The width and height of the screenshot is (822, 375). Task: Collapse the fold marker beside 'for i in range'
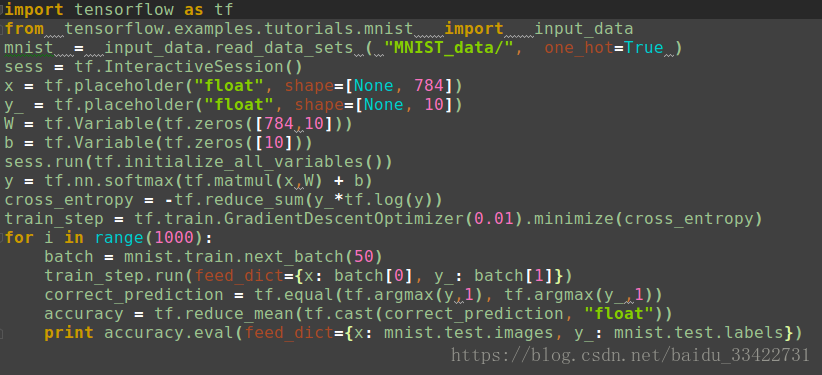tap(2, 238)
